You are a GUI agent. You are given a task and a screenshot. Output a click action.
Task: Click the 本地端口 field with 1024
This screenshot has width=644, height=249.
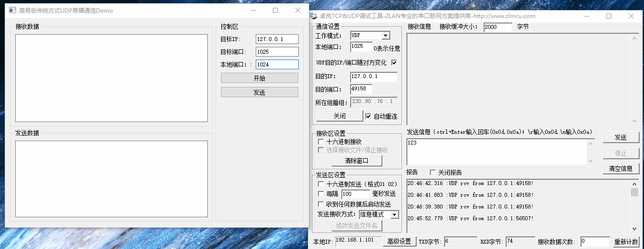click(277, 64)
